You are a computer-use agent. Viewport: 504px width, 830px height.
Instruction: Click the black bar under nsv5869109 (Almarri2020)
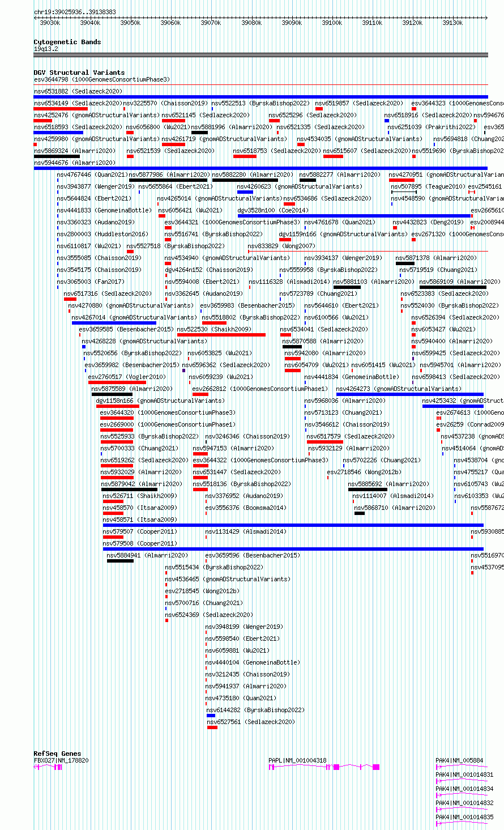453,287
